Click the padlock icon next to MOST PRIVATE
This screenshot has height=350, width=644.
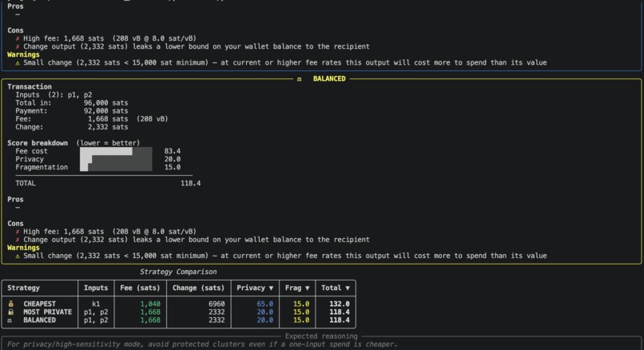coord(11,312)
